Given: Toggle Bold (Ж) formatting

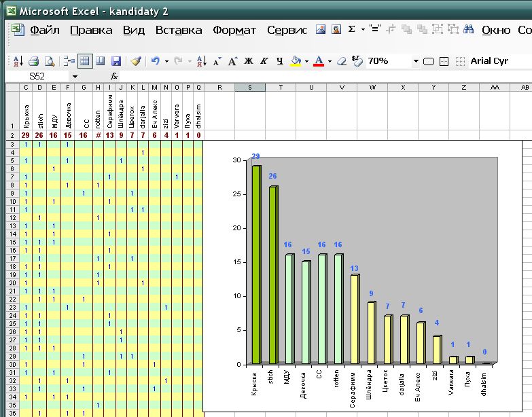Looking at the screenshot, I should [x=248, y=61].
